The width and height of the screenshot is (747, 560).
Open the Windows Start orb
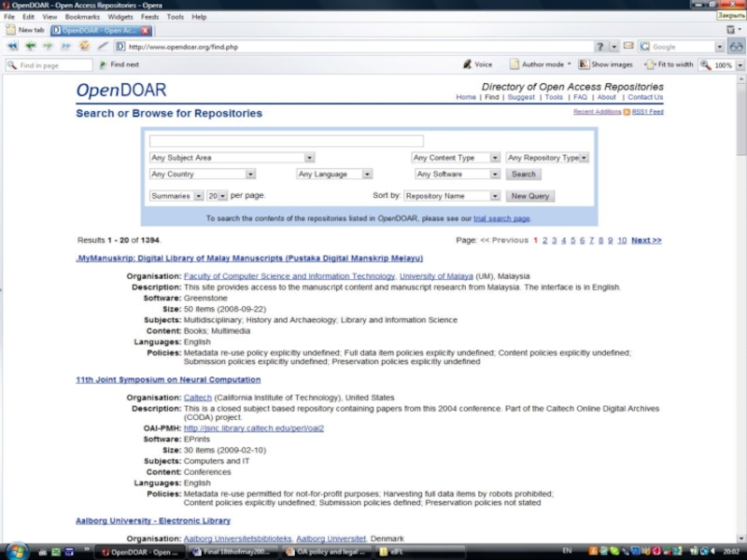coord(17,551)
